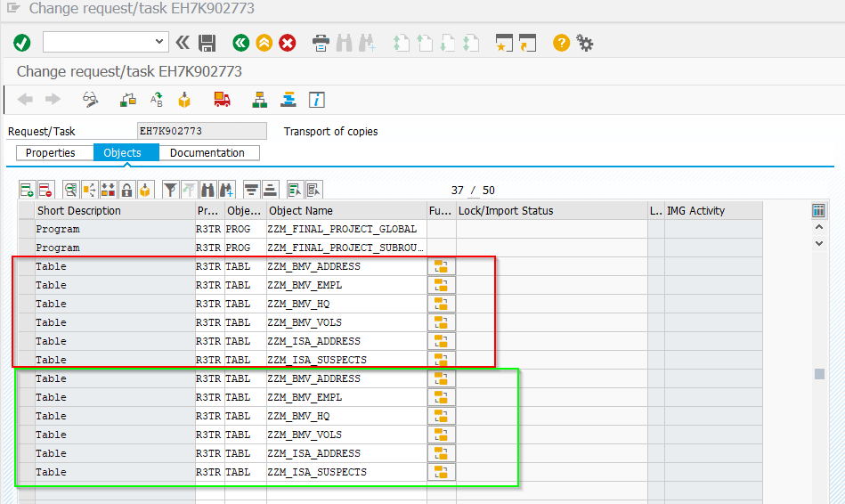Click the gray next-object right arrow
Image resolution: width=845 pixels, height=504 pixels.
pos(53,99)
